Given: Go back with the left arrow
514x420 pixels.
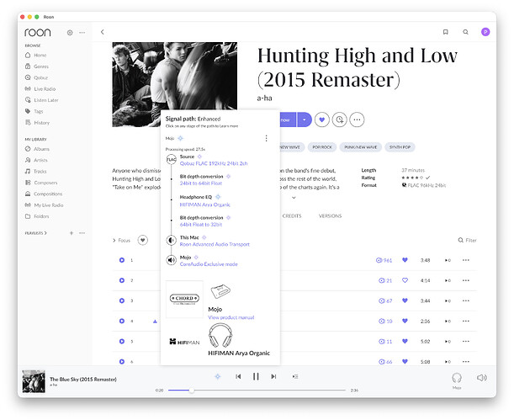Looking at the screenshot, I should 102,32.
